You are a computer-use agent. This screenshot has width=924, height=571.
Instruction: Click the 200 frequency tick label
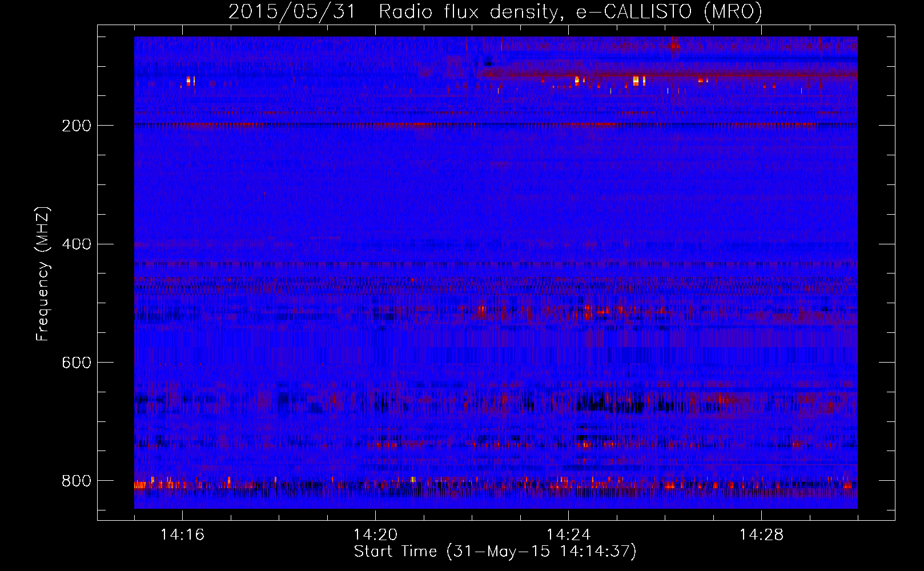[77, 126]
